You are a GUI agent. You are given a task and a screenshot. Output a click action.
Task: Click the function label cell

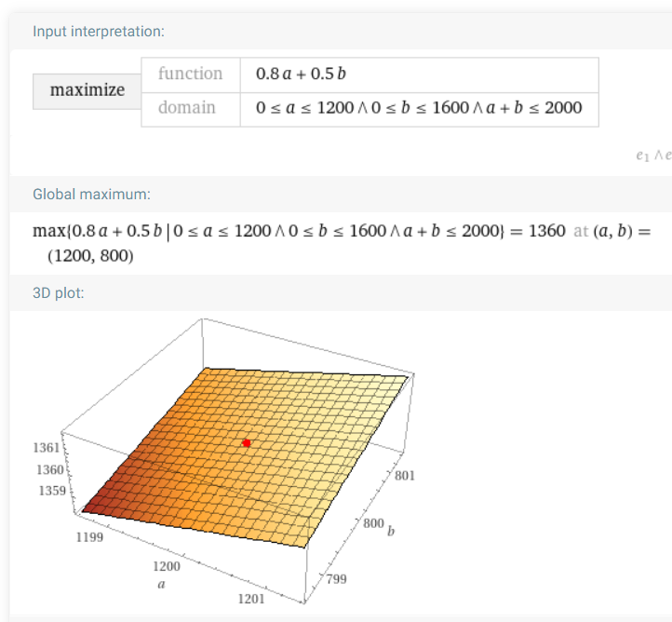tap(191, 74)
